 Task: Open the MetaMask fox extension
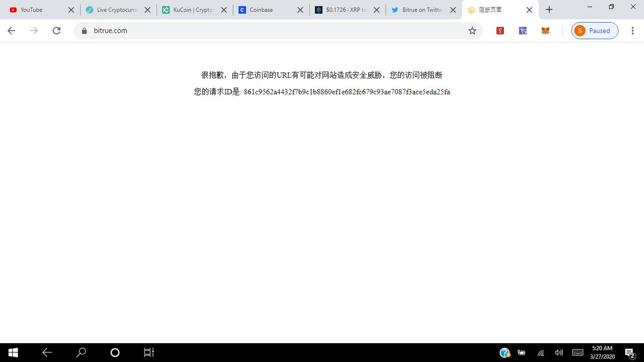tap(545, 31)
